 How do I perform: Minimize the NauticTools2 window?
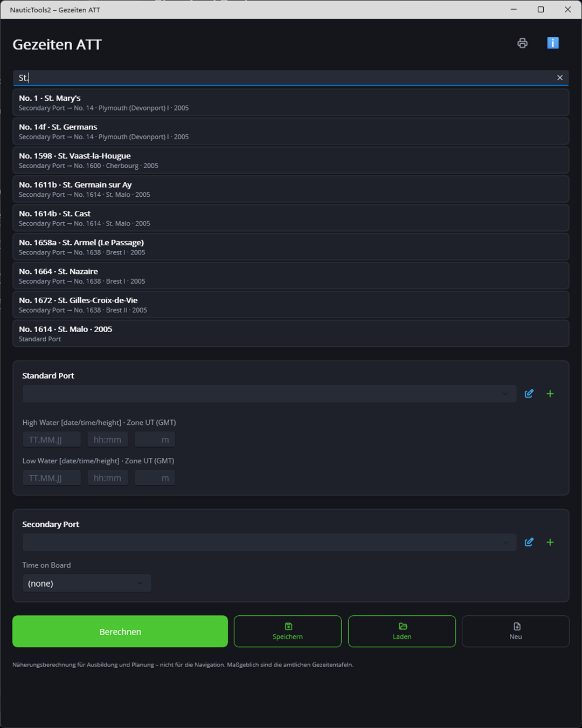tap(514, 10)
